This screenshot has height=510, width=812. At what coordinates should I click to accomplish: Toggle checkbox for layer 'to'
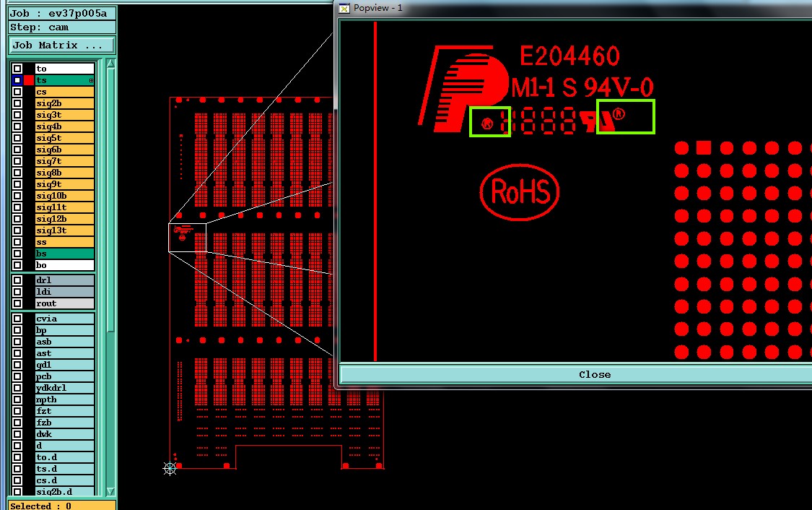17,69
